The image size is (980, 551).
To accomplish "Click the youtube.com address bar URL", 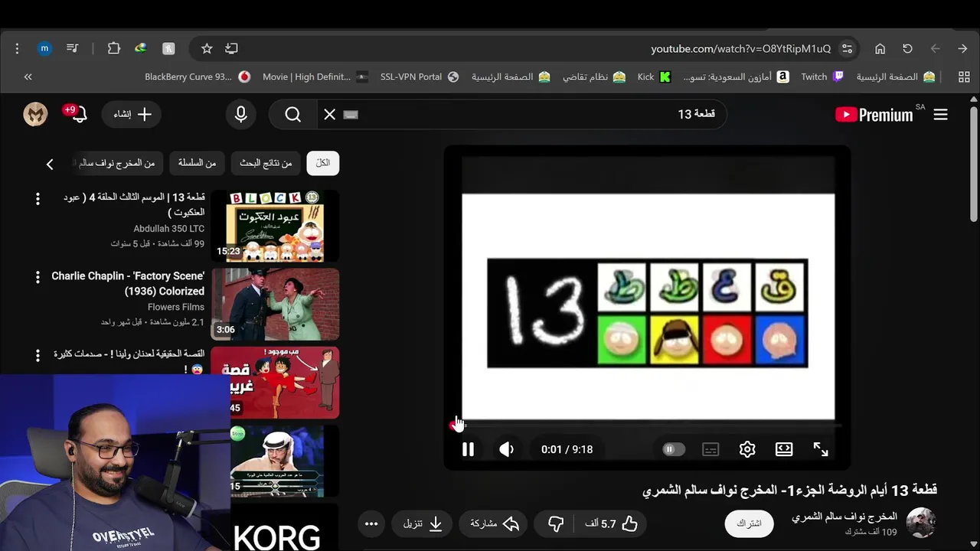I will point(740,48).
